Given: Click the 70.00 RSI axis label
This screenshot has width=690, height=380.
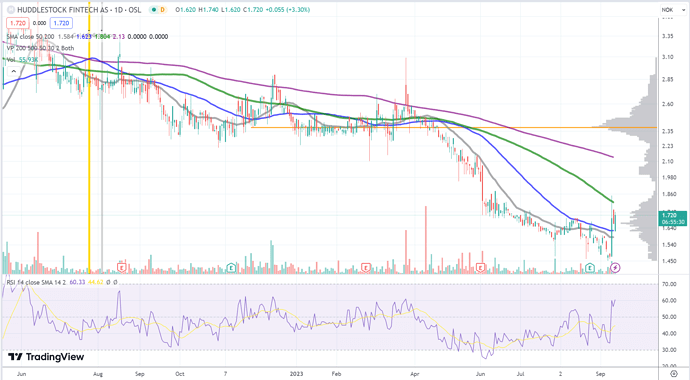Looking at the screenshot, I should coord(669,285).
